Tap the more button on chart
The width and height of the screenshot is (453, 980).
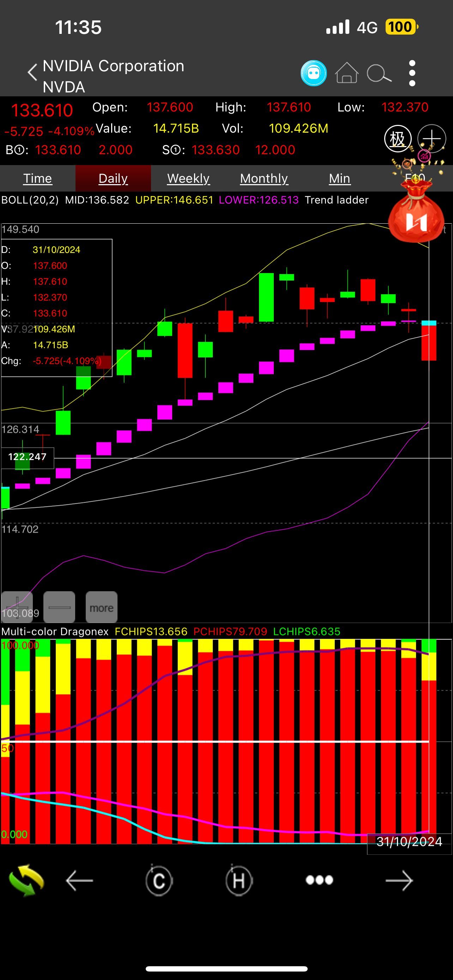coord(102,607)
